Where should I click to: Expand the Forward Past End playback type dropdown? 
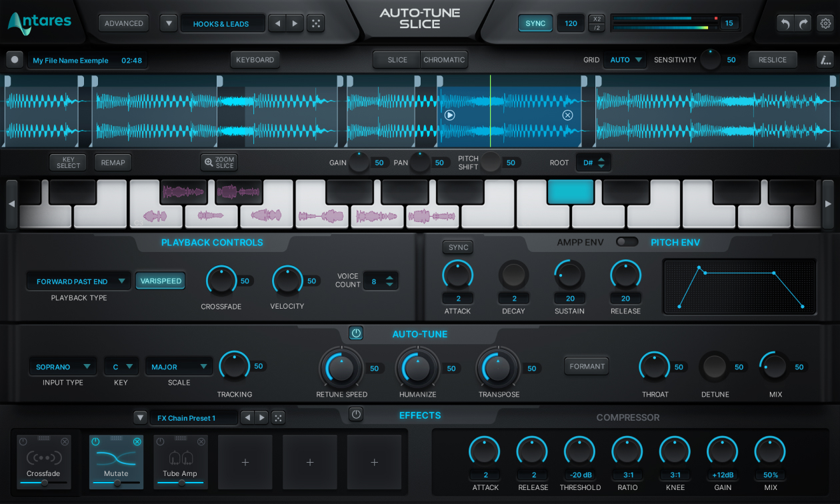coord(79,281)
